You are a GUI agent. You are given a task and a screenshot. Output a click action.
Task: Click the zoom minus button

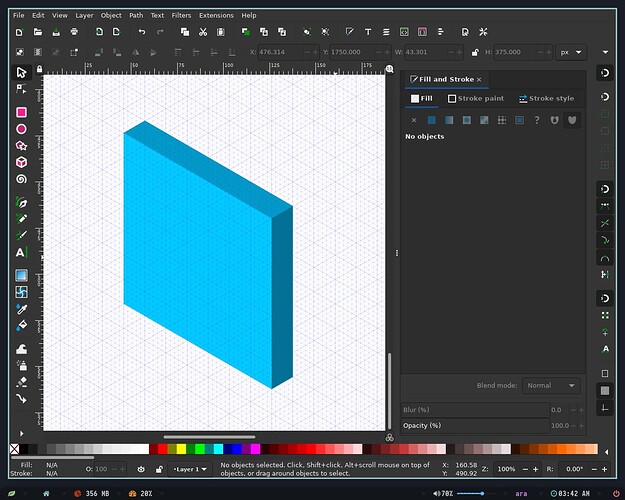(x=525, y=470)
